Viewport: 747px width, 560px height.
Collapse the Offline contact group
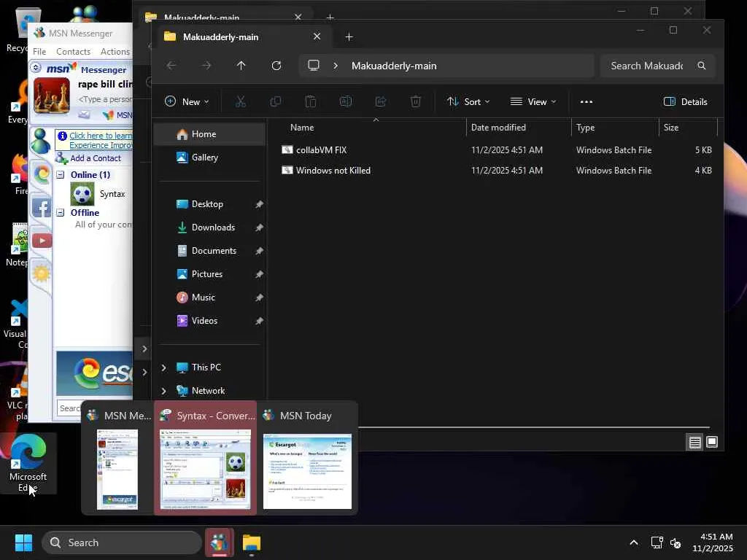click(61, 212)
